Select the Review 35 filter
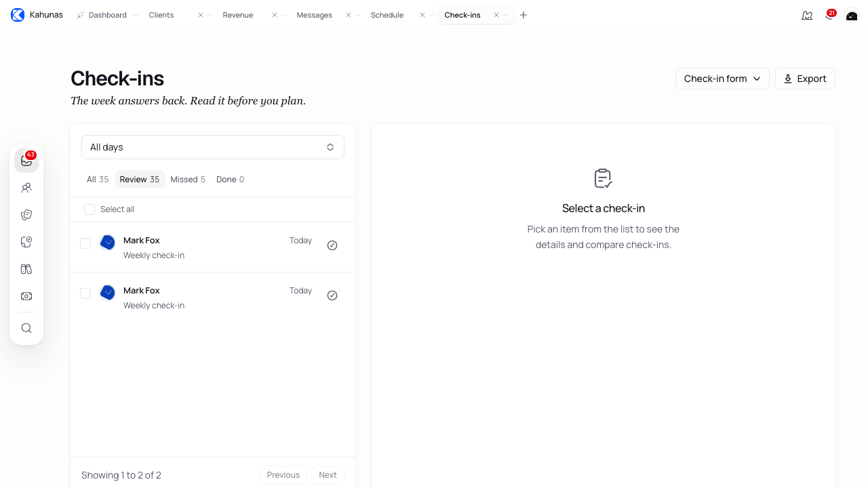The width and height of the screenshot is (868, 488). 140,180
